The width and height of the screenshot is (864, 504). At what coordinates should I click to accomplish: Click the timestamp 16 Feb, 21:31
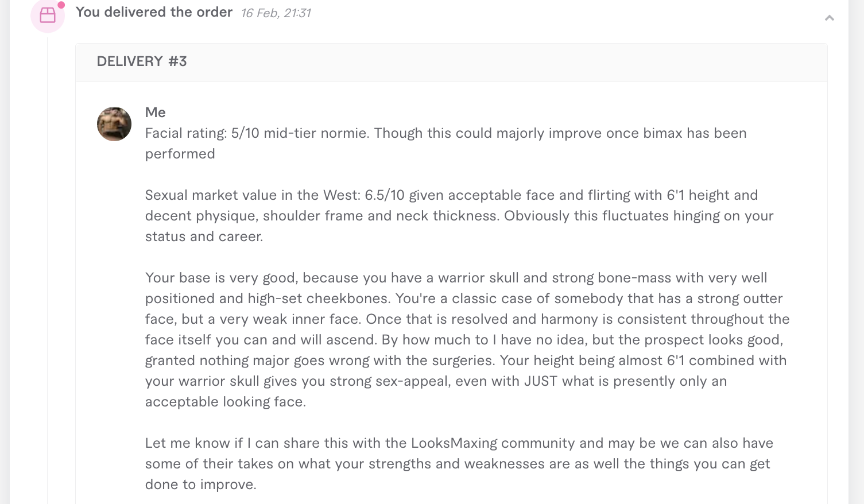click(x=276, y=13)
